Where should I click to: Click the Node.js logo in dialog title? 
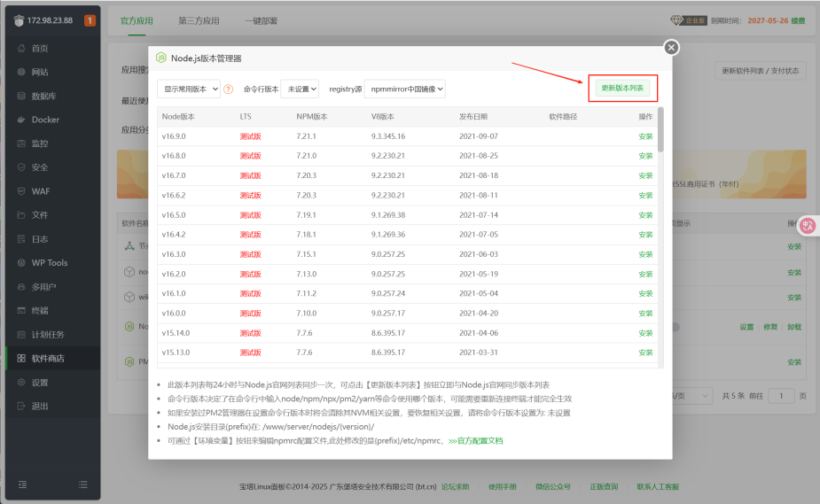[161, 58]
